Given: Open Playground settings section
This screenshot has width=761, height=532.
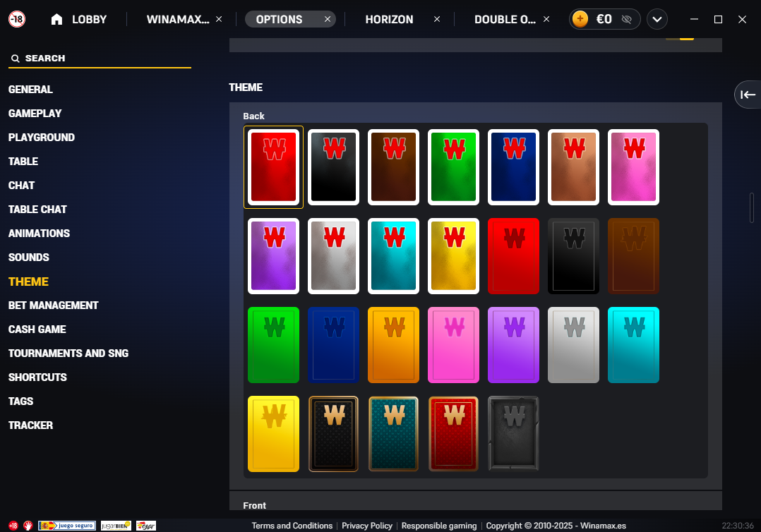Looking at the screenshot, I should [x=41, y=138].
